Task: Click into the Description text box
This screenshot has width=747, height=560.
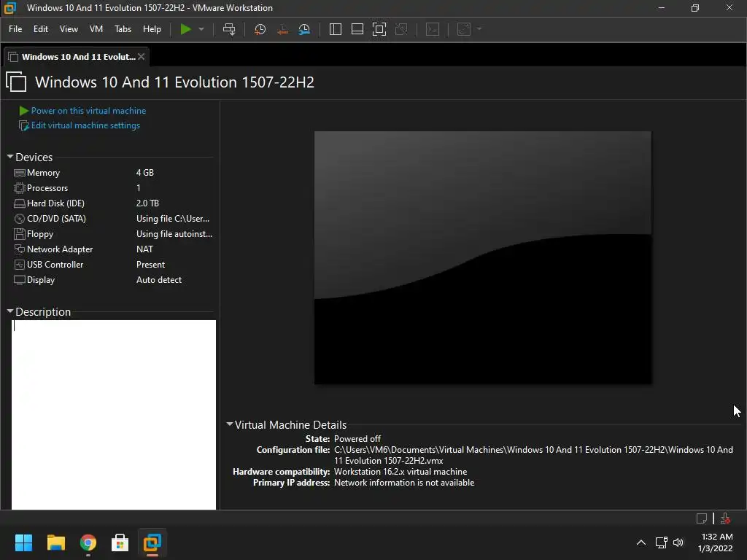Action: pos(113,414)
